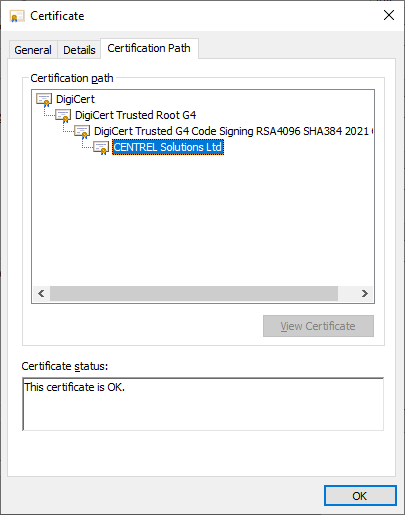This screenshot has width=405, height=515.
Task: Select DigiCert Trusted Root G4 entry
Action: pos(135,115)
